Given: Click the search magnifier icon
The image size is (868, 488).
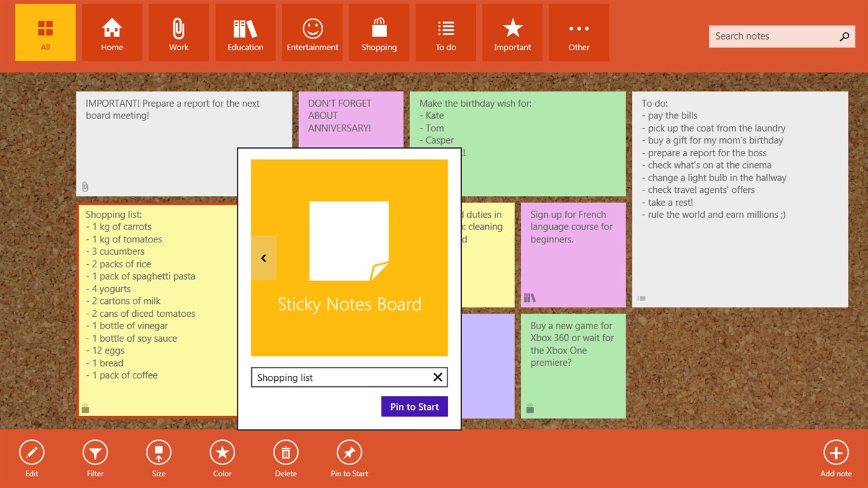Looking at the screenshot, I should tap(844, 36).
